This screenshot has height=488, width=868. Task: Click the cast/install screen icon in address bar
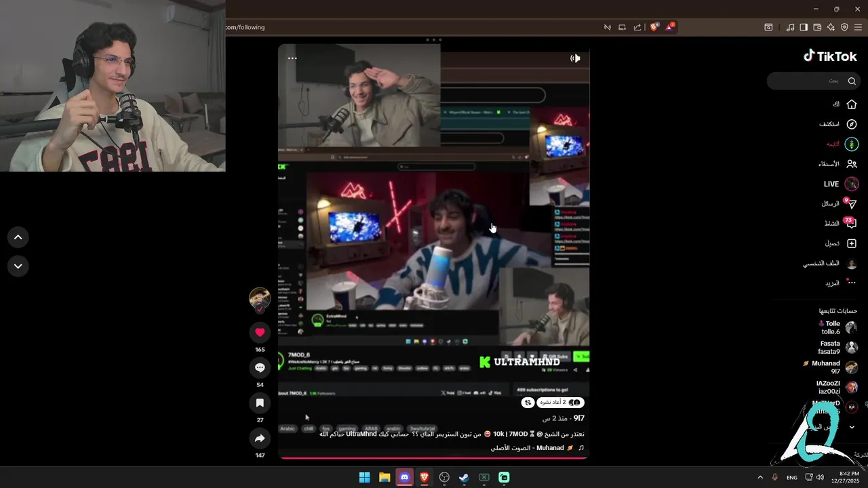pyautogui.click(x=623, y=27)
